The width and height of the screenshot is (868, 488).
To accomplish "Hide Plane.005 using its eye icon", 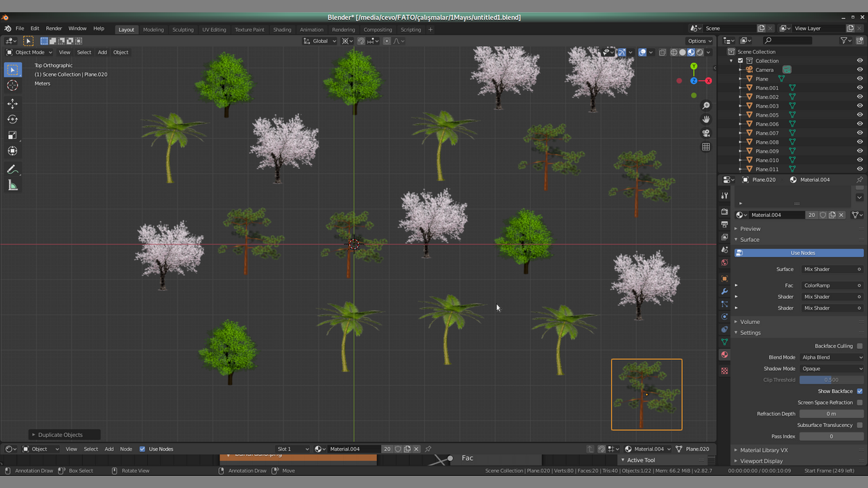I will [x=860, y=115].
